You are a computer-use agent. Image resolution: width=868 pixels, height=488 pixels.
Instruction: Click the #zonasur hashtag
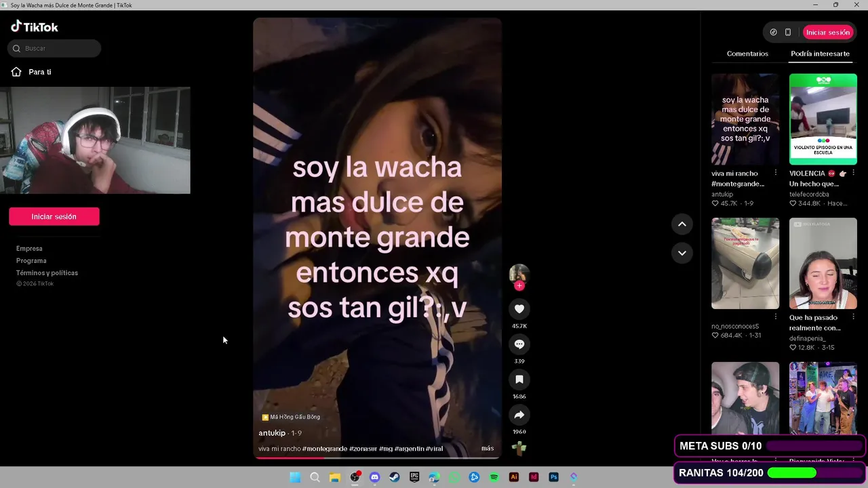coord(363,449)
